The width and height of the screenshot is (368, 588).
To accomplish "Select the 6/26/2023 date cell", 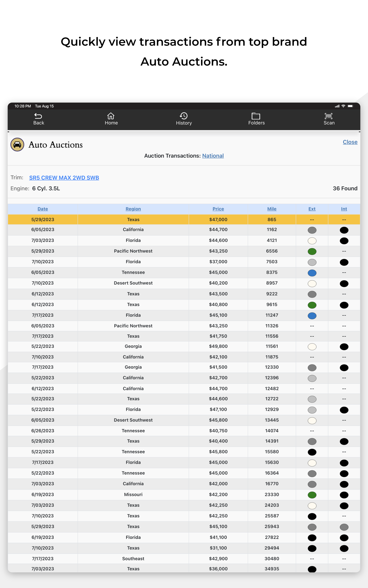I will click(x=43, y=431).
